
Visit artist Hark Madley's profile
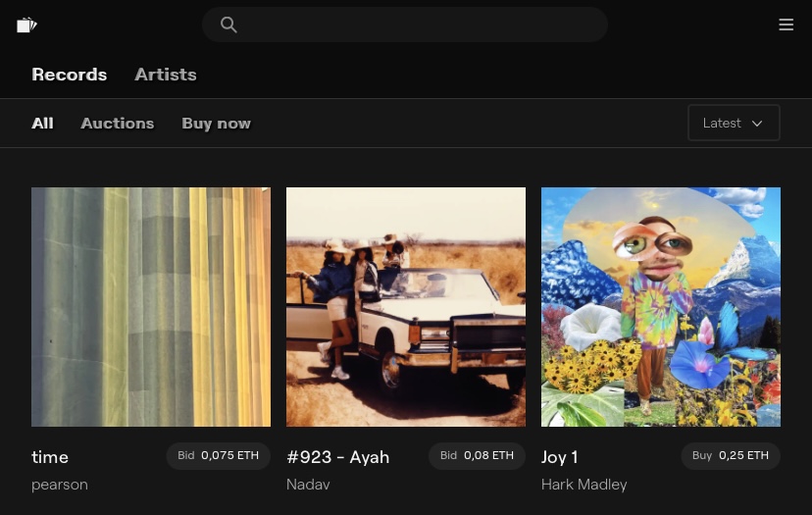[584, 485]
